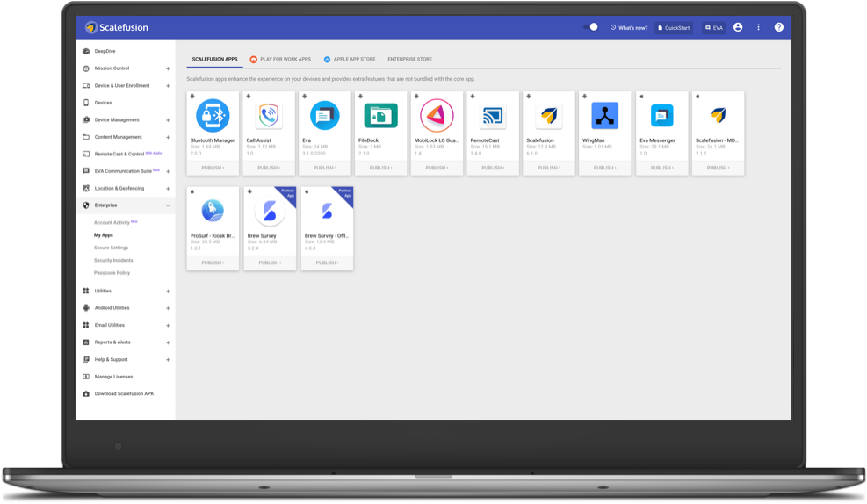This screenshot has height=504, width=867.
Task: Toggle the switch in the top header
Action: click(591, 27)
